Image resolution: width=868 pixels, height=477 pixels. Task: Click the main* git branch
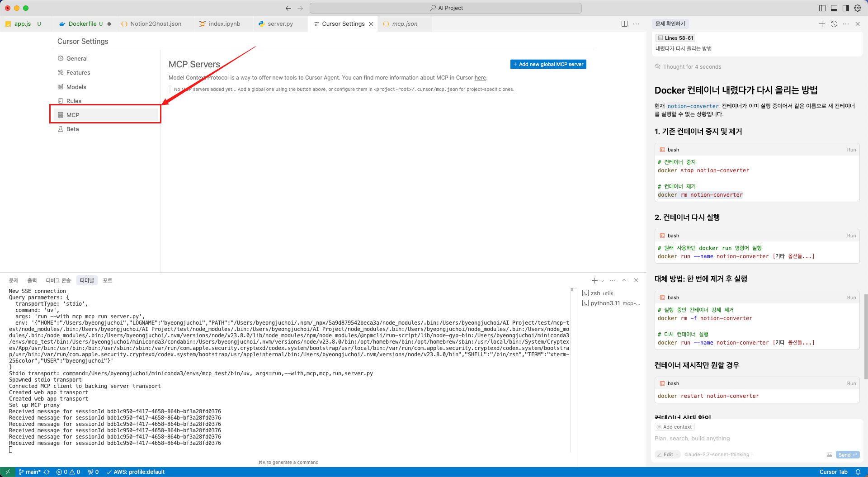tap(29, 472)
